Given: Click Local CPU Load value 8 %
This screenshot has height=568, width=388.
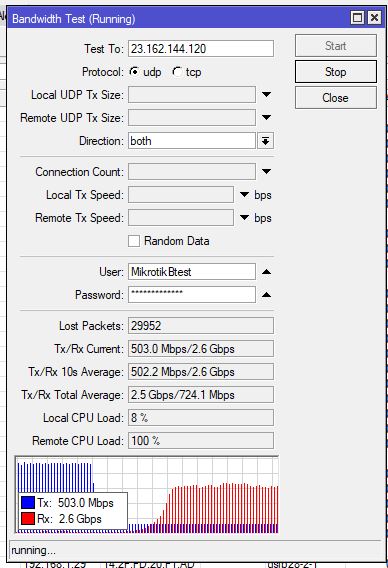Looking at the screenshot, I should 201,418.
